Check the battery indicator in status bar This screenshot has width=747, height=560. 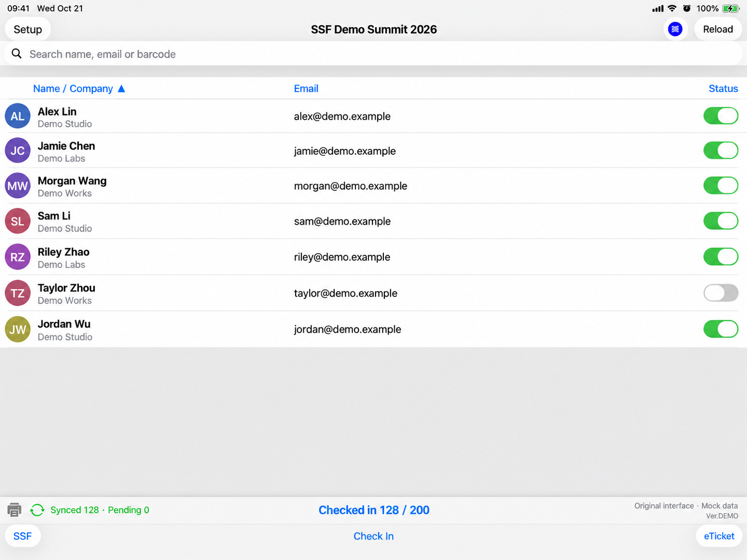tap(730, 8)
